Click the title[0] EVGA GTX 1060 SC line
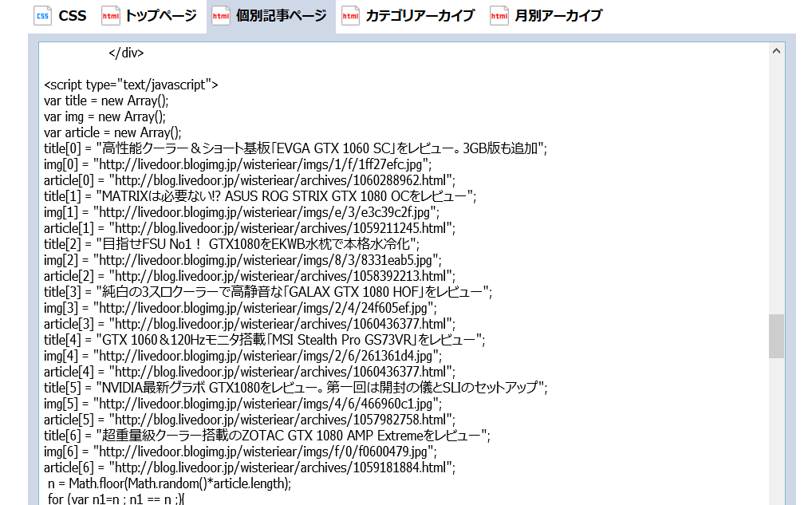This screenshot has height=505, width=812. [x=296, y=148]
